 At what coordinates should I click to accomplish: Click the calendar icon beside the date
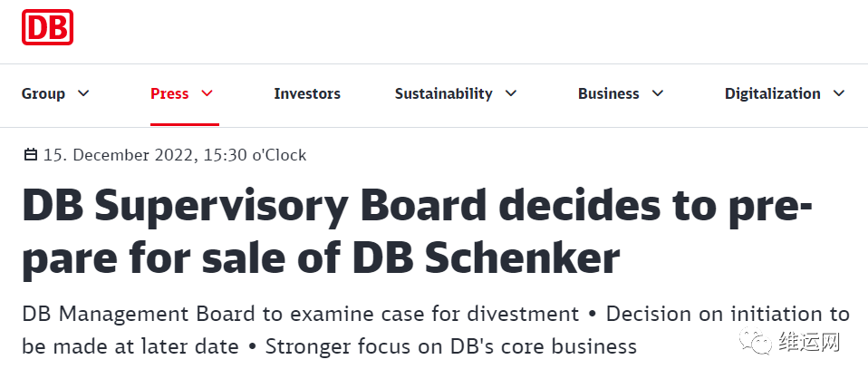click(30, 155)
